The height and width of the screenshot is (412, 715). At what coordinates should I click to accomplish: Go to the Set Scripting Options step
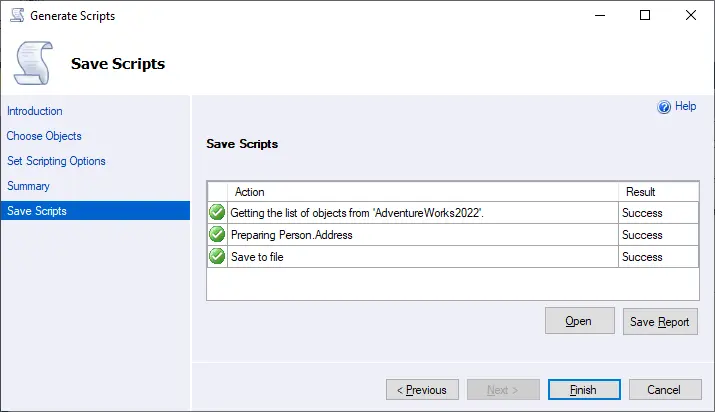coord(56,161)
